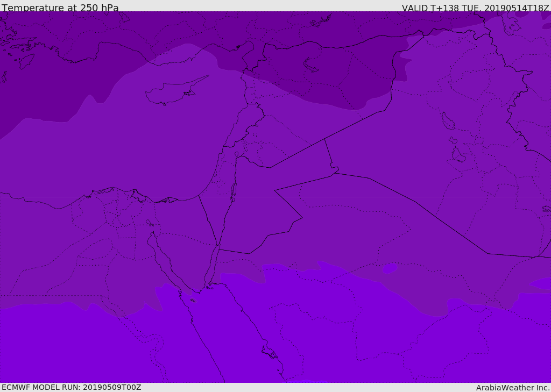This screenshot has height=392, width=551.
Task: Click the 'ECMWF MODEL RUN: 20190509T00Z' text
Action: 72,387
